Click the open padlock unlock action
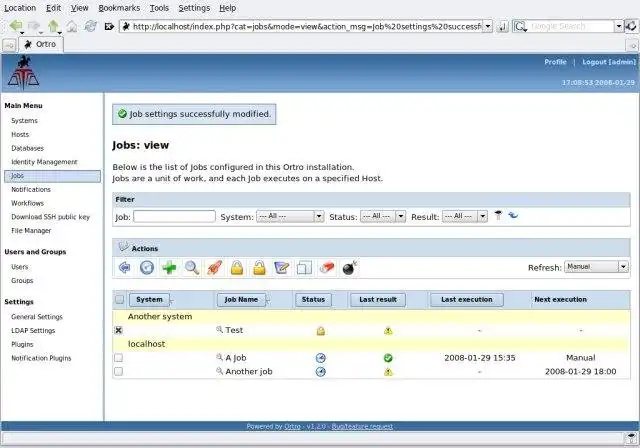The image size is (640, 448). click(x=259, y=268)
